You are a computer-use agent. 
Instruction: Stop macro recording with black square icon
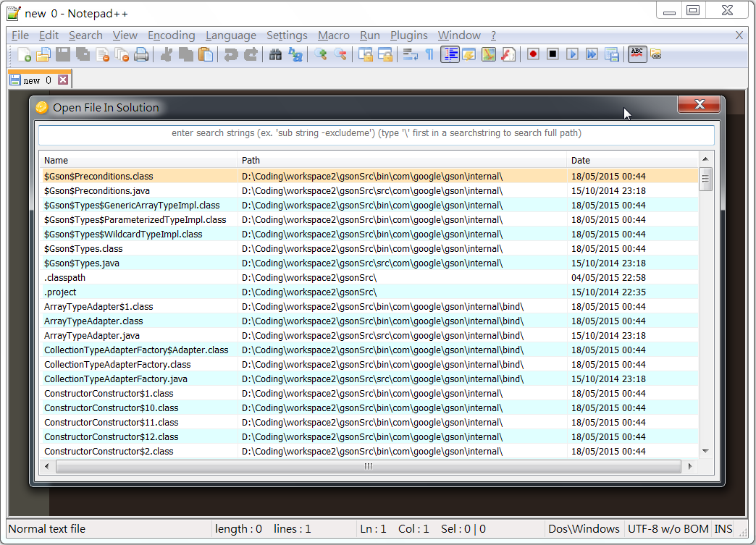click(553, 54)
